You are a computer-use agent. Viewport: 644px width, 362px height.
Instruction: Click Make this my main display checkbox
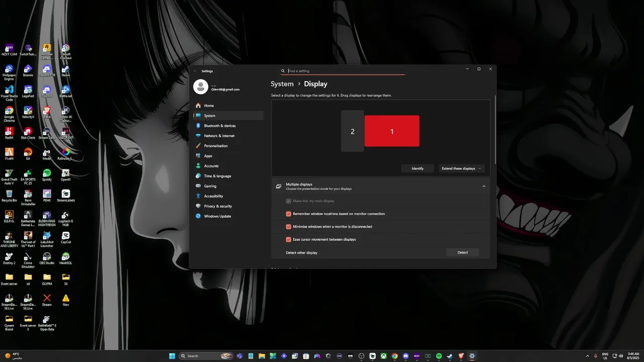[x=289, y=201]
